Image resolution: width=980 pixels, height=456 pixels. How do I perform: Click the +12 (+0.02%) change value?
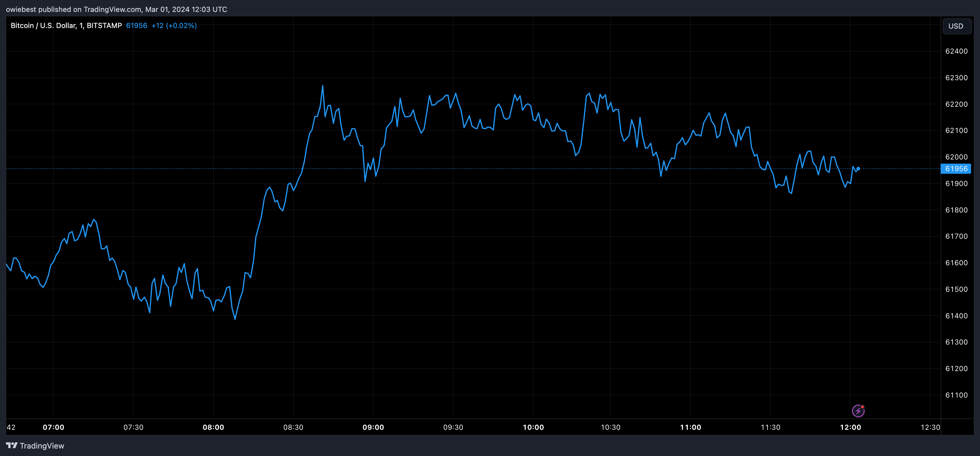(x=174, y=25)
